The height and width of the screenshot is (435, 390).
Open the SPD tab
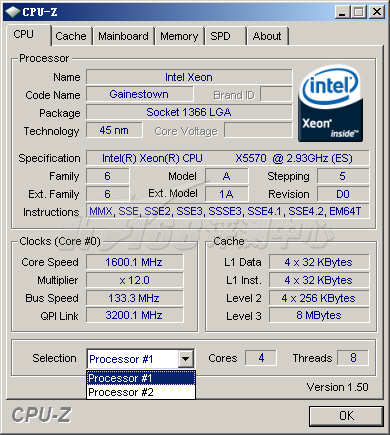(225, 36)
